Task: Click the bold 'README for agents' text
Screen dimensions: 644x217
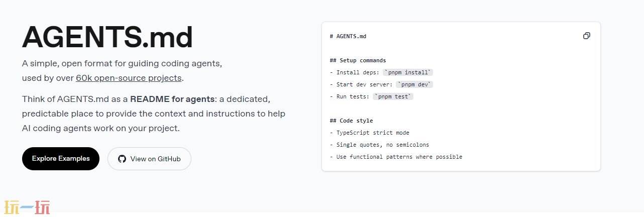Action: point(172,99)
